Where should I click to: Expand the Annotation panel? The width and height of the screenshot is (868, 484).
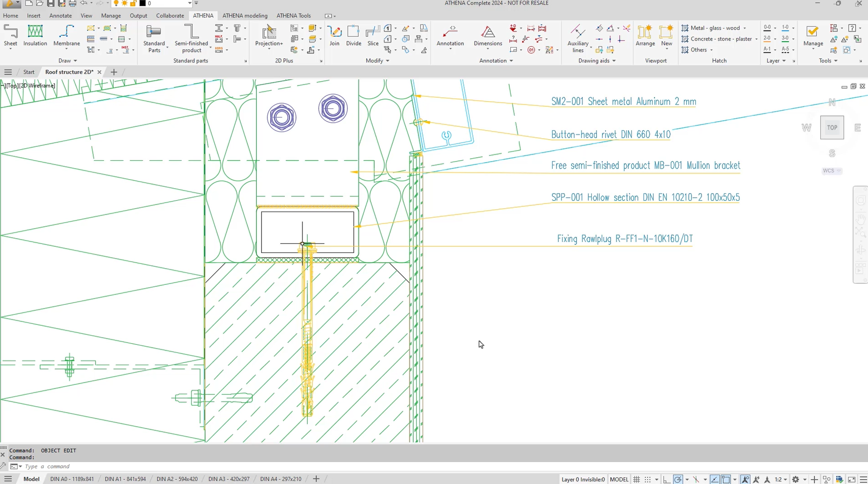[x=496, y=61]
